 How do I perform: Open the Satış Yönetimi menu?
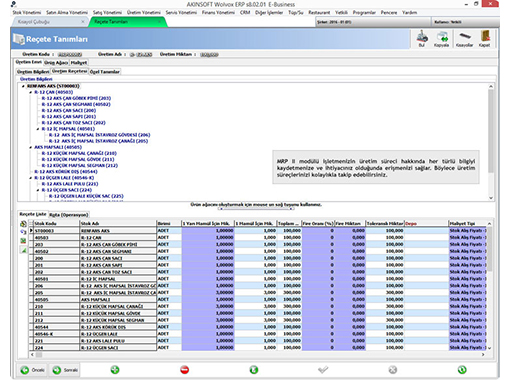[107, 13]
